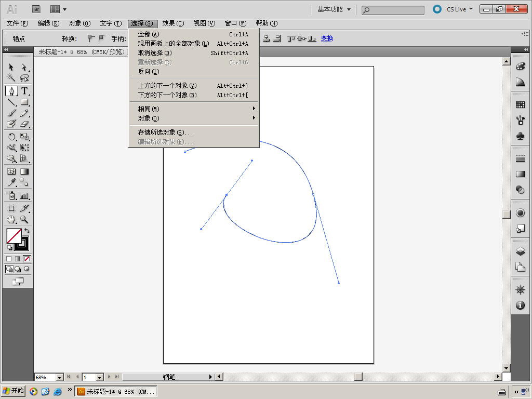
Task: Choose 存储所选对象 (S)... entry
Action: click(194, 132)
